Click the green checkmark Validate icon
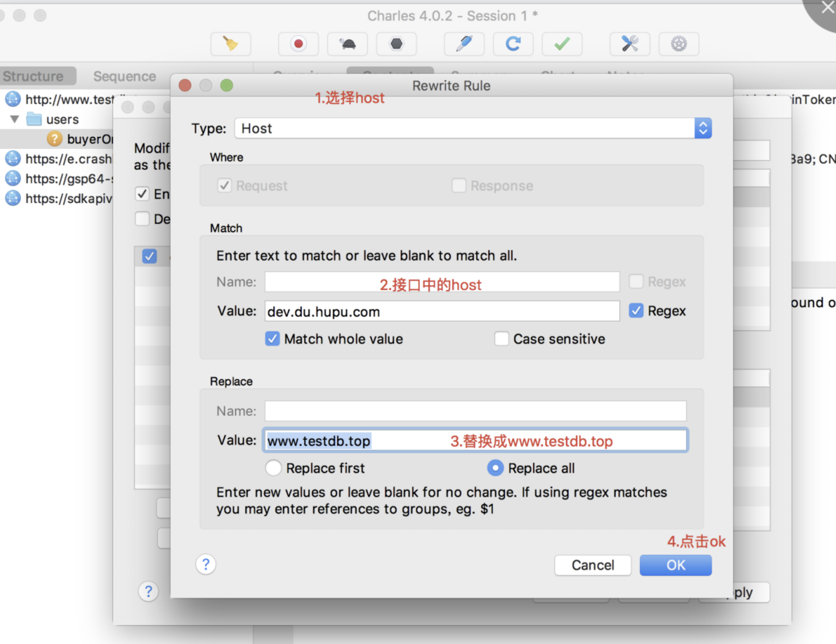Viewport: 836px width, 644px height. click(562, 44)
